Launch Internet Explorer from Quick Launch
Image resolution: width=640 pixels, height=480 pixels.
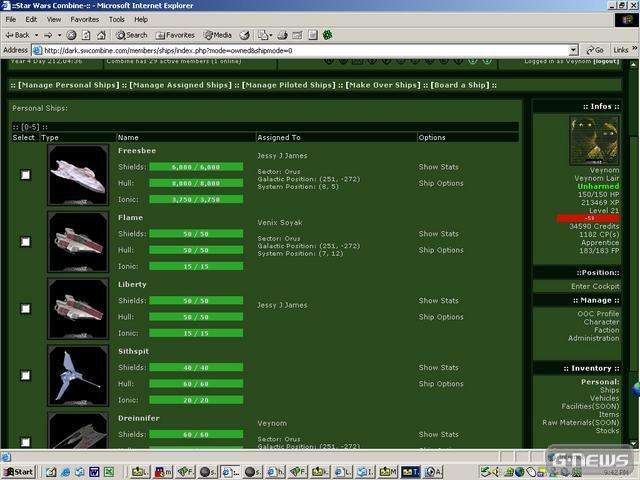click(65, 472)
